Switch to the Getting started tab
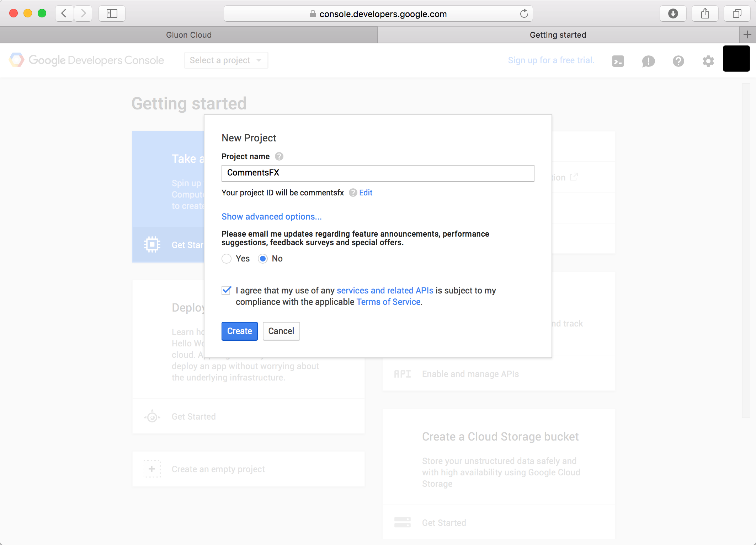This screenshot has height=545, width=756. [x=558, y=35]
